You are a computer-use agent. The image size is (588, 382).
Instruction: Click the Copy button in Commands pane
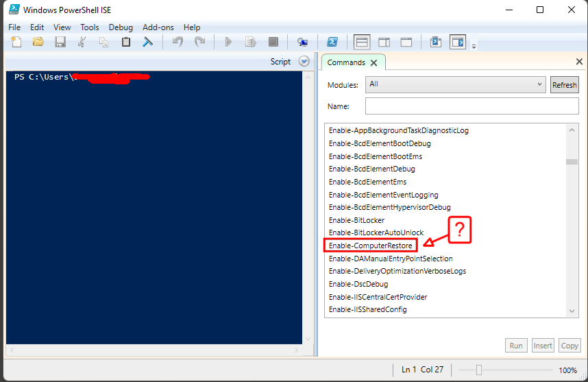click(x=569, y=346)
